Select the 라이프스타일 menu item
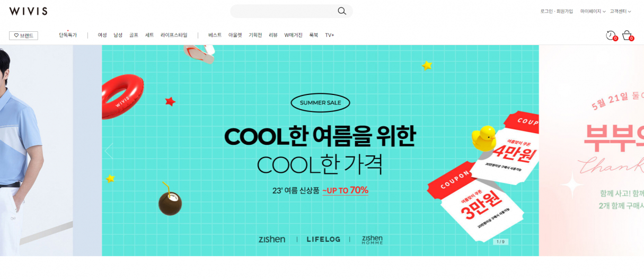This screenshot has width=644, height=279. click(x=174, y=35)
